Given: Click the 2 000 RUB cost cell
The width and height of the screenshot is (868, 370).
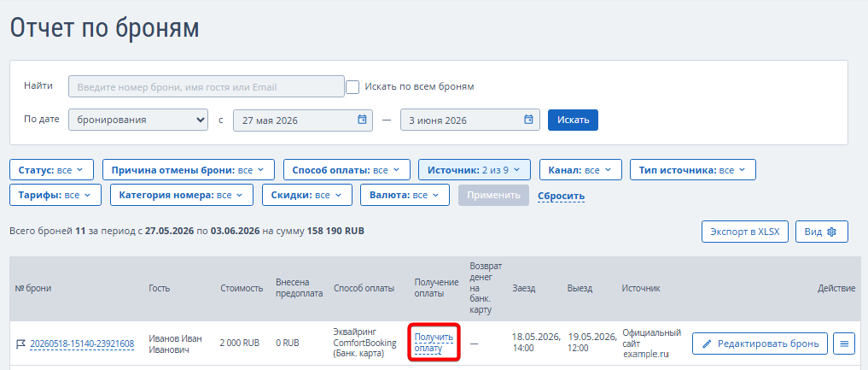Looking at the screenshot, I should click(x=242, y=344).
